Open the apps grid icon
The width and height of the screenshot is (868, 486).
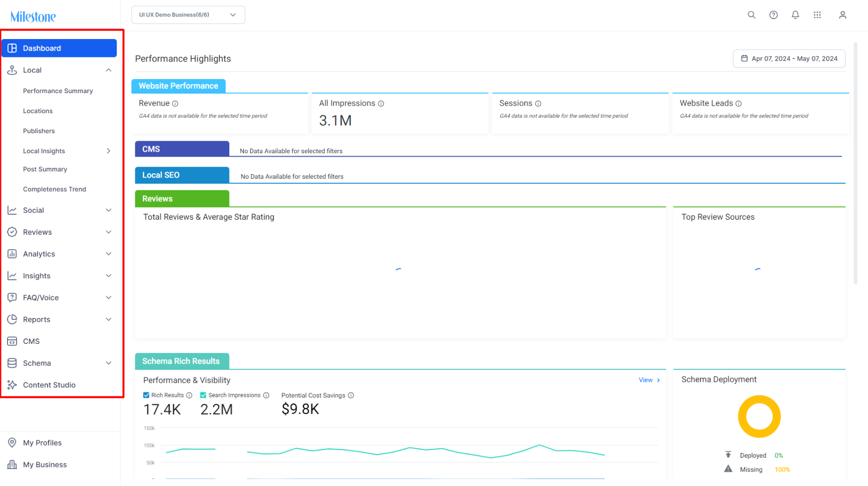817,15
